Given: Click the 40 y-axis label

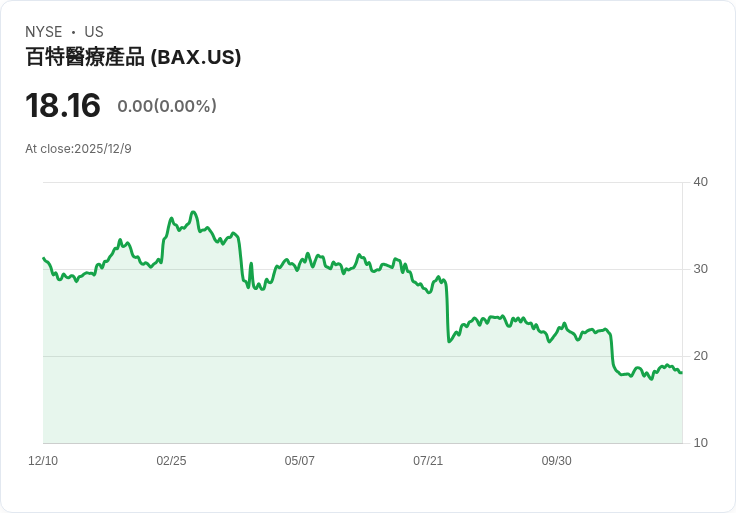Looking at the screenshot, I should (701, 182).
